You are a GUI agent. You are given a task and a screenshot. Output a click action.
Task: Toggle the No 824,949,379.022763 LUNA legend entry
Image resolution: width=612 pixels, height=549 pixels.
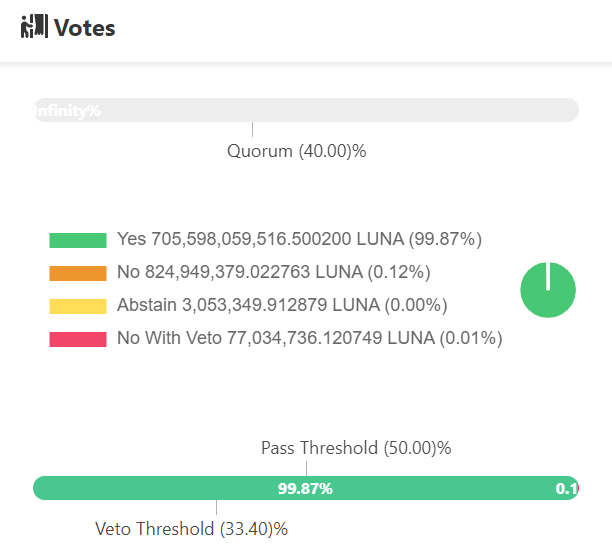click(273, 272)
